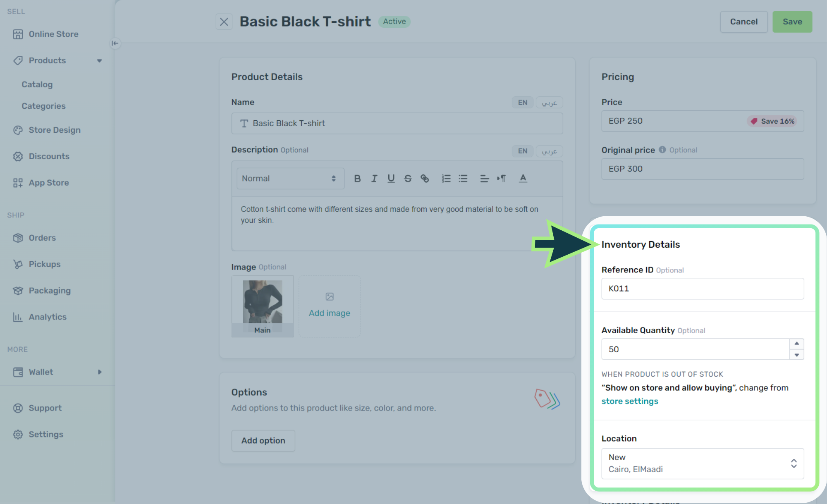Expand the Wallet submenu arrow
827x504 pixels.
pyautogui.click(x=100, y=372)
